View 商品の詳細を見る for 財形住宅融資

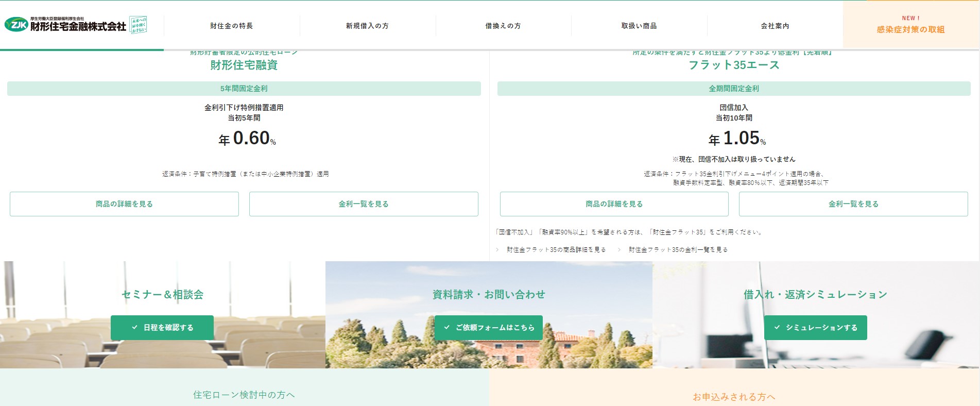124,204
